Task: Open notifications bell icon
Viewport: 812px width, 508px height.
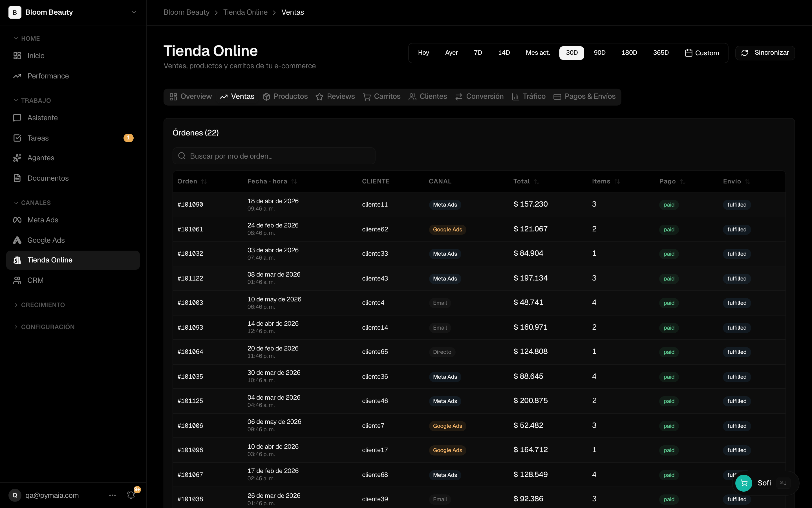Action: point(131,495)
